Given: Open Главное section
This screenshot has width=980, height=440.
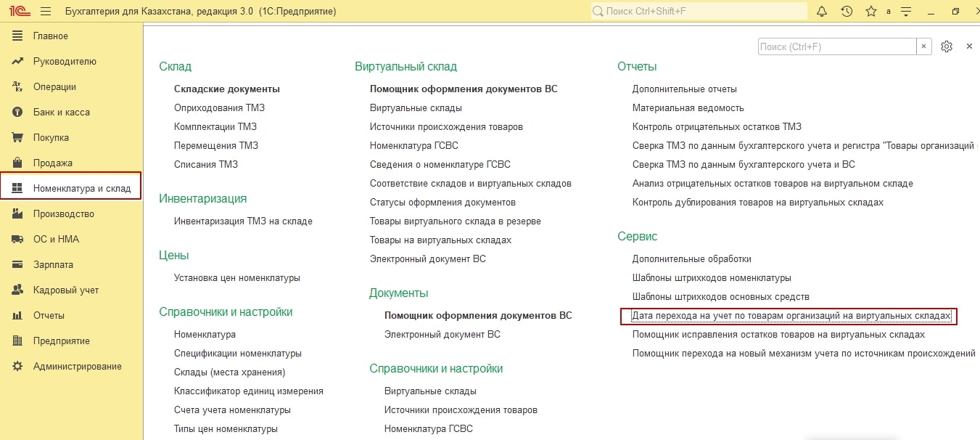Looking at the screenshot, I should [51, 36].
